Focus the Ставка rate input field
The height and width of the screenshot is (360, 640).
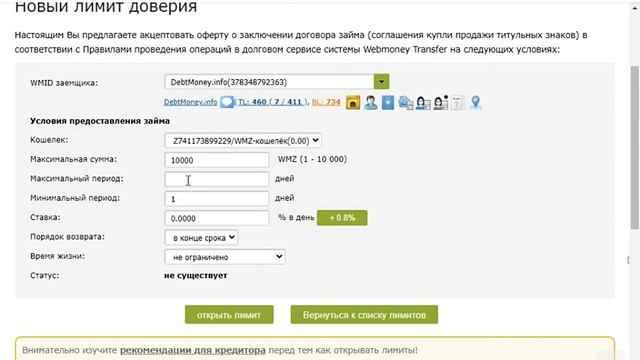click(217, 218)
